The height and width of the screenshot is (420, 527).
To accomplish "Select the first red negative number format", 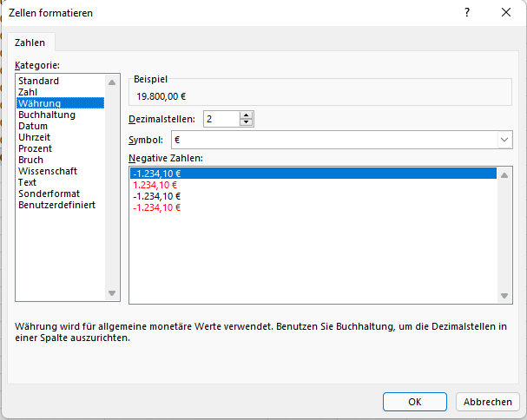I will click(155, 185).
